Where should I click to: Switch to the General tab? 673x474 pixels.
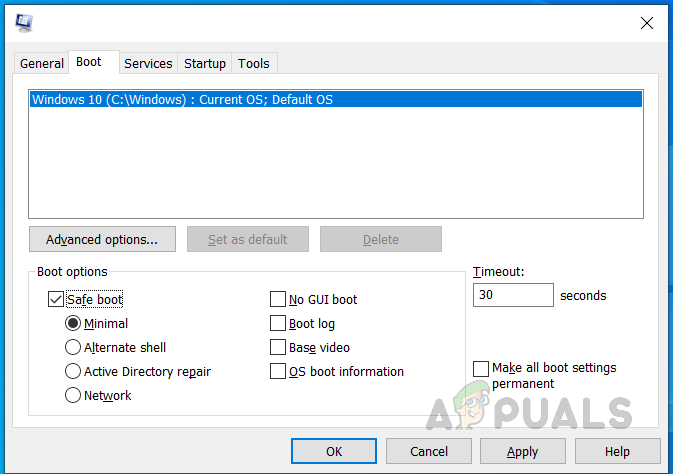point(42,64)
